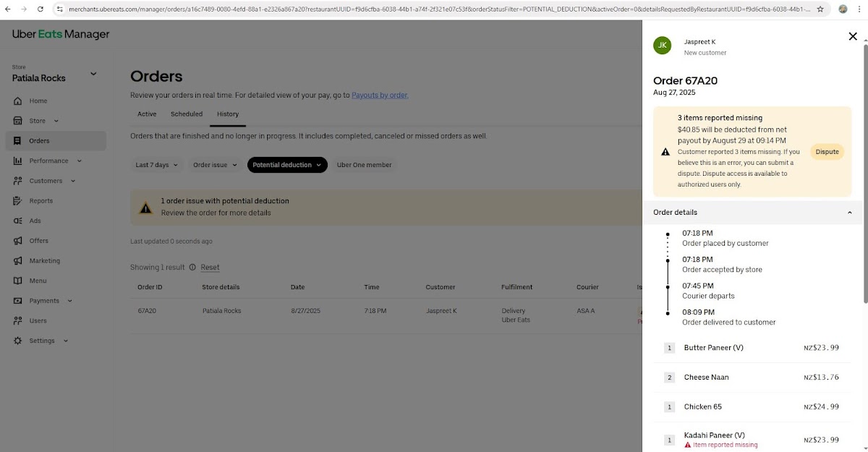868x452 pixels.
Task: Click the warning icon in missing items notice
Action: [x=665, y=152]
